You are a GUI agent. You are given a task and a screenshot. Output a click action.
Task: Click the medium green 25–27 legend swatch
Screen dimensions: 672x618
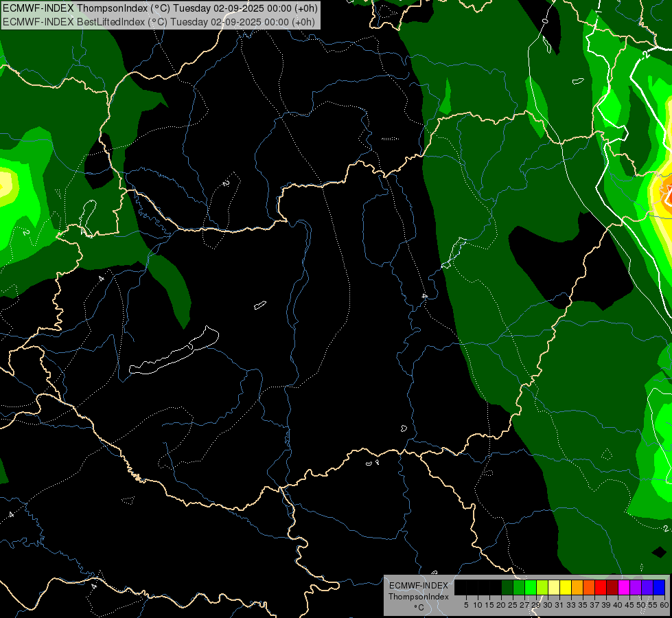[x=519, y=587]
